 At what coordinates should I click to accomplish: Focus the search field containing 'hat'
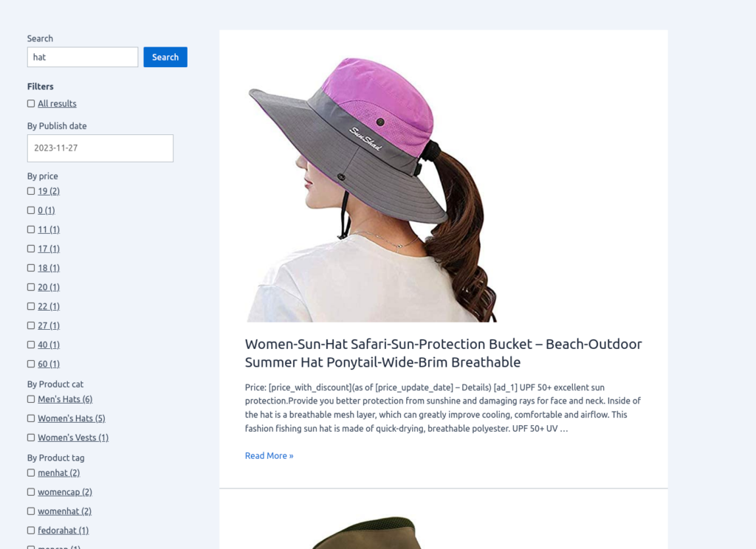coord(83,57)
